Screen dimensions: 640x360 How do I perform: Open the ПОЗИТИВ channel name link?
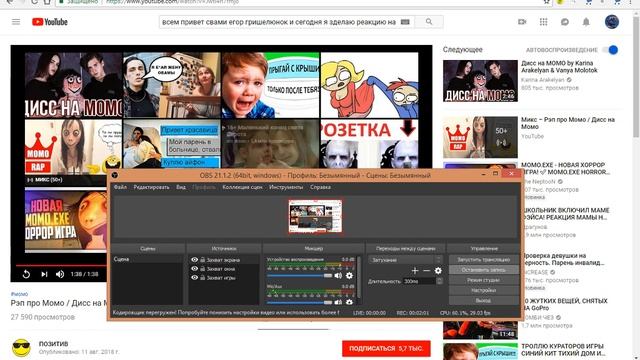point(53,344)
